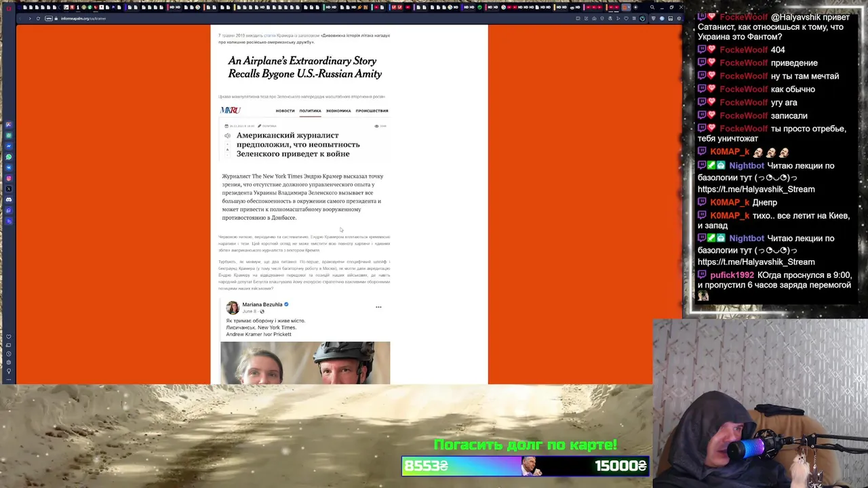Image resolution: width=868 pixels, height=488 pixels.
Task: Click the speaker icon beside MK.RU headline
Action: click(227, 136)
